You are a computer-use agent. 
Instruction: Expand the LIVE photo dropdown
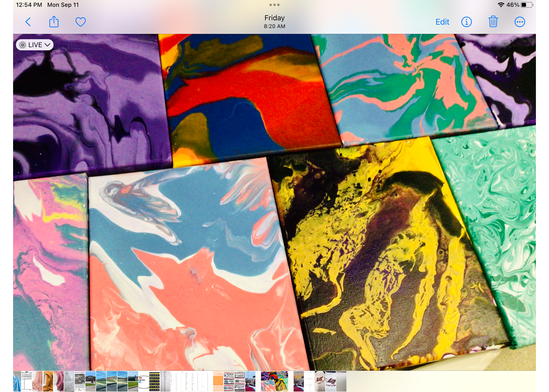pyautogui.click(x=35, y=45)
